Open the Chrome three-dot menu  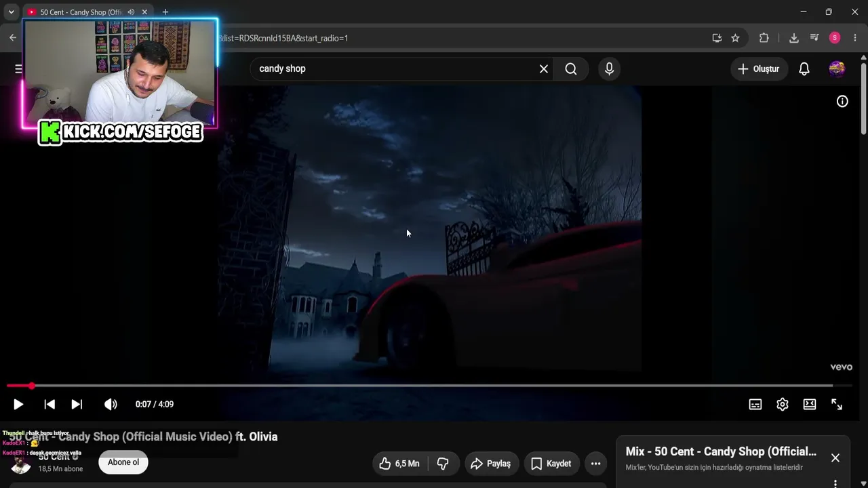click(855, 38)
